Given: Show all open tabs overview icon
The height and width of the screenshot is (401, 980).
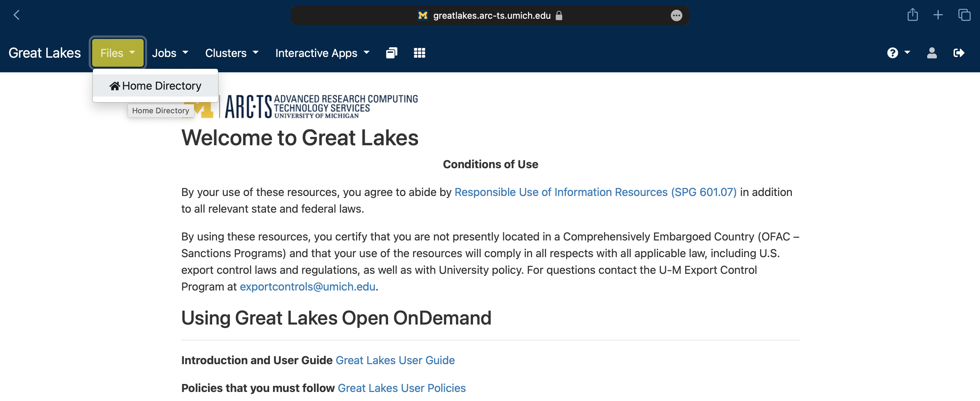Looking at the screenshot, I should 964,15.
